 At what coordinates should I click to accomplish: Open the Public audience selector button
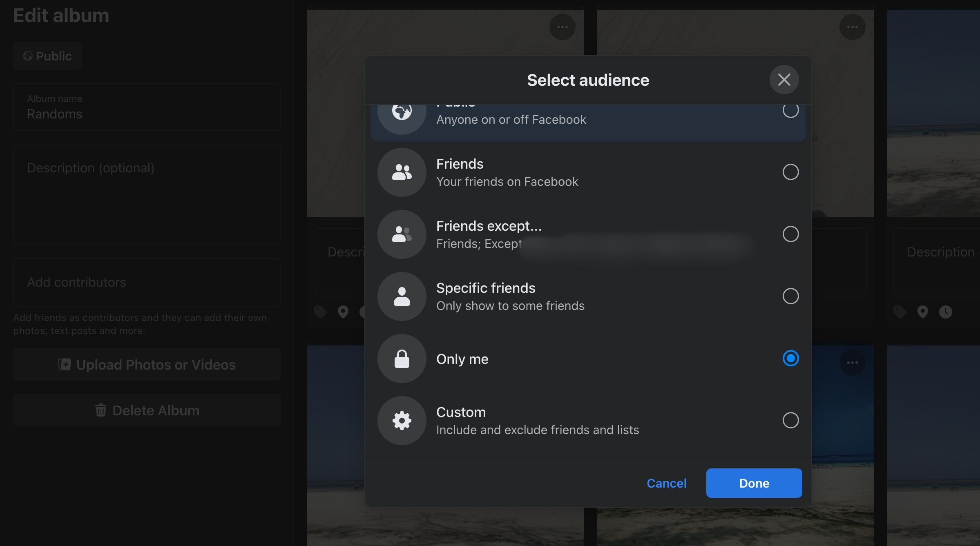click(x=47, y=56)
